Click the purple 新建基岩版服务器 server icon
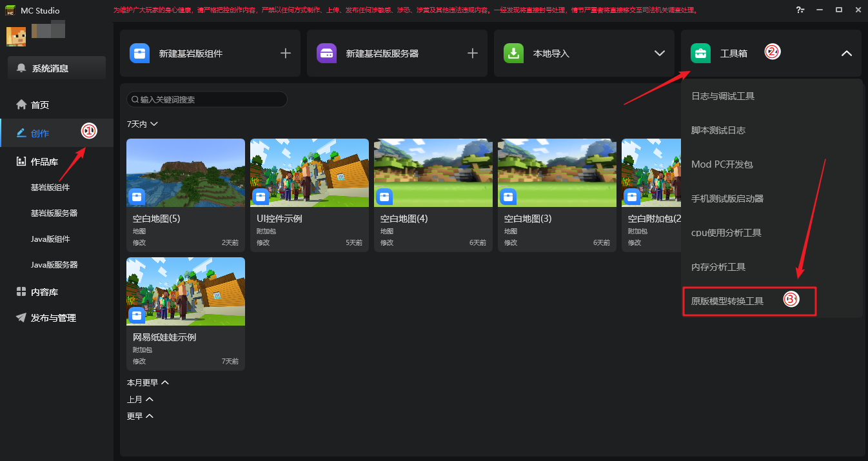Image resolution: width=868 pixels, height=461 pixels. coord(327,53)
